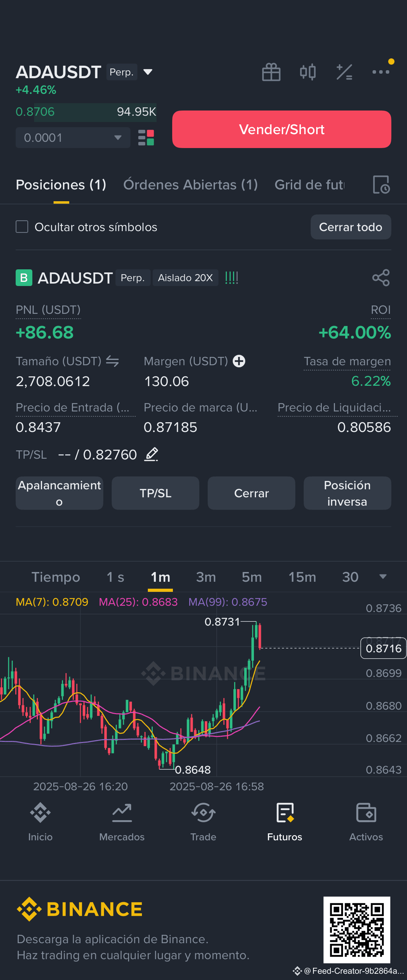The height and width of the screenshot is (980, 407).
Task: Add margin with the plus icon
Action: (x=239, y=361)
